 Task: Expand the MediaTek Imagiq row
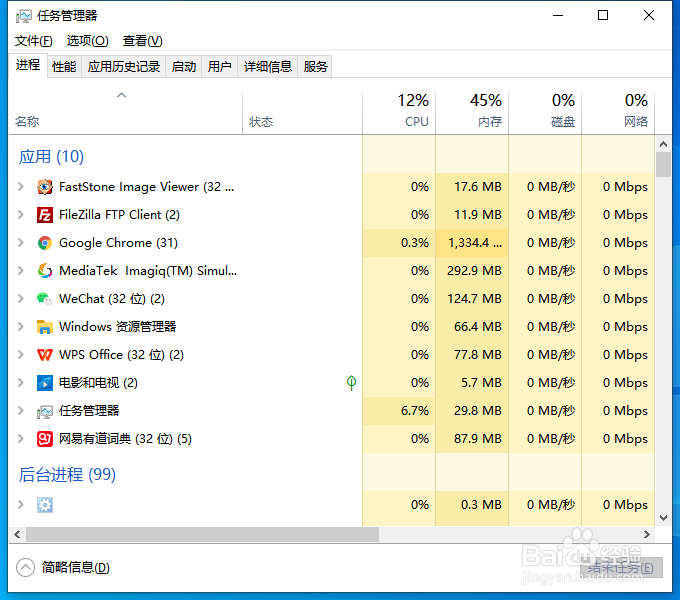20,271
